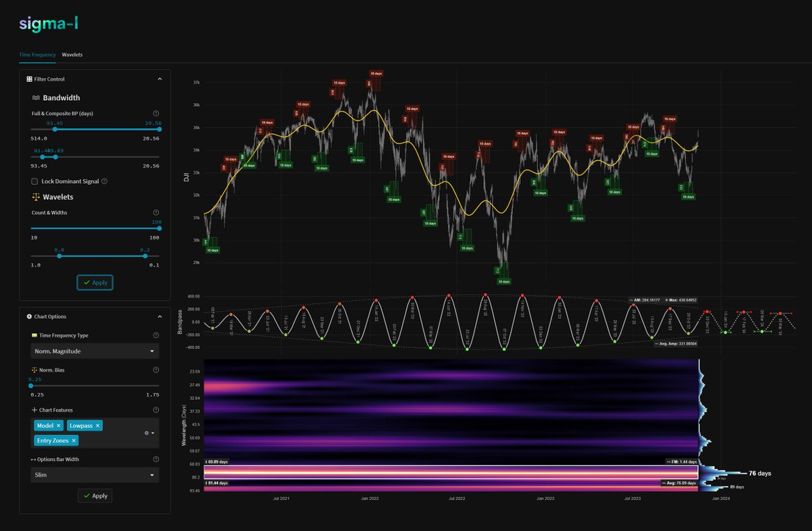Click the Jan 2024 axis label
Viewport: 812px width, 531px height.
[721, 499]
